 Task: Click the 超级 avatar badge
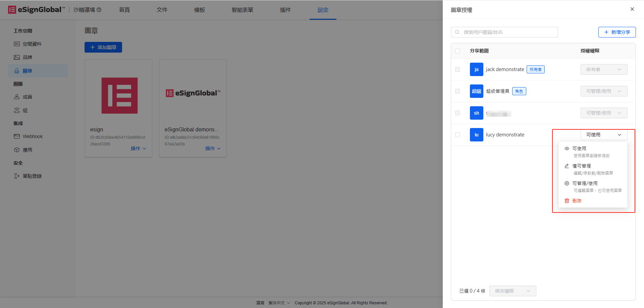pyautogui.click(x=476, y=91)
